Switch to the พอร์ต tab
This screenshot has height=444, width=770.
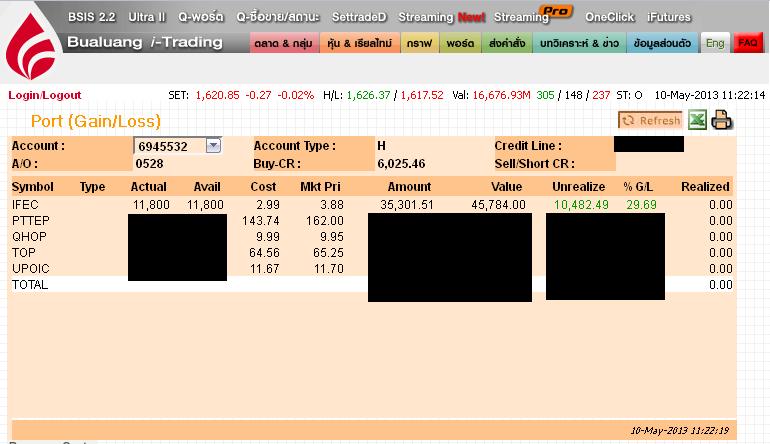pos(459,44)
